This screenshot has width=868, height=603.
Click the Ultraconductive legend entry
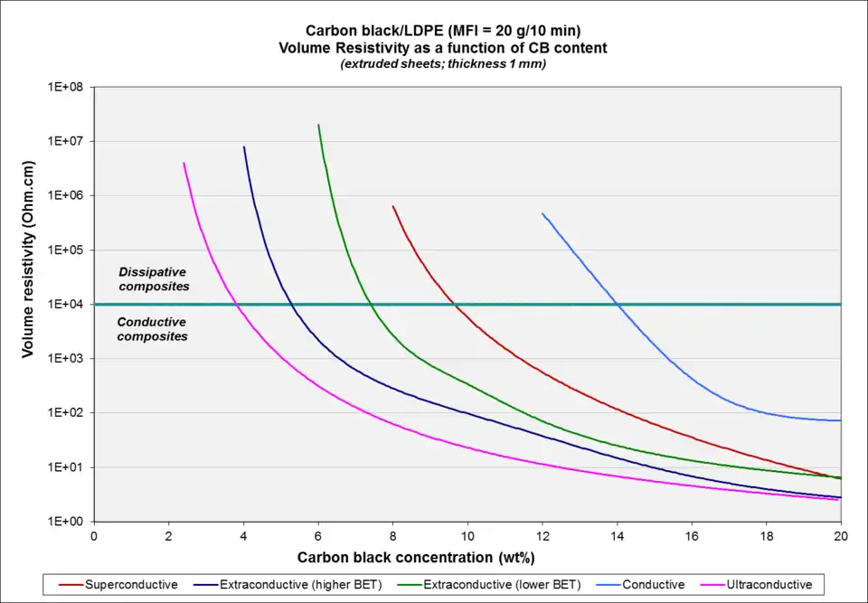(769, 585)
